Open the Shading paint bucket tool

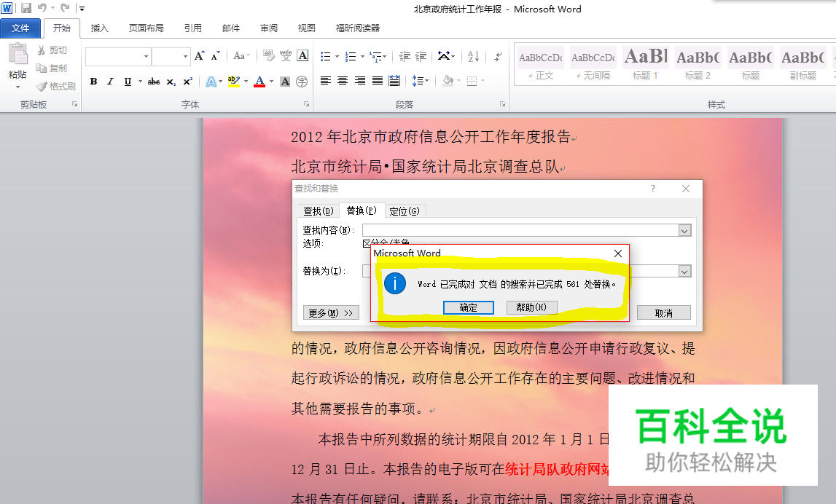point(448,81)
